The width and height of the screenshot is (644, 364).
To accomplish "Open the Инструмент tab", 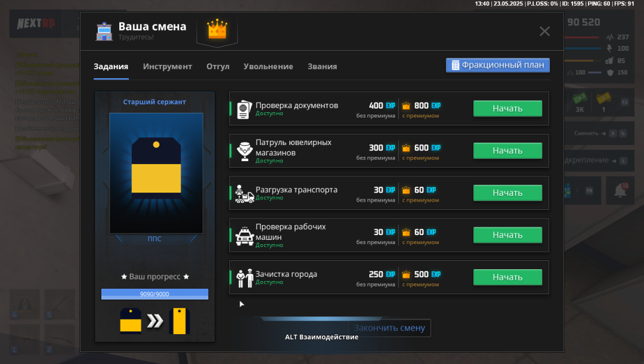I will (168, 66).
